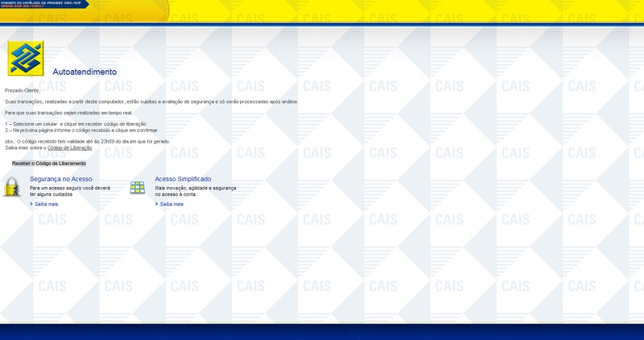
Task: Click the arrow before Saiba mais under Segurança
Action: pos(31,205)
